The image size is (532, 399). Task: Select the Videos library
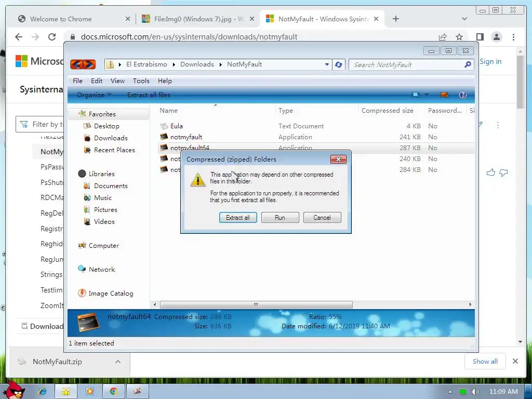click(x=104, y=221)
